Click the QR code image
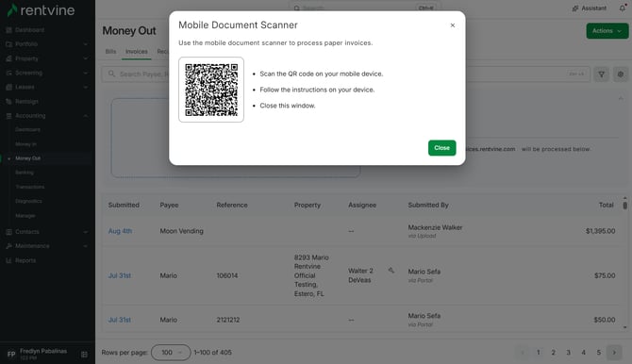Screen dimensions: 632x364 (211, 90)
